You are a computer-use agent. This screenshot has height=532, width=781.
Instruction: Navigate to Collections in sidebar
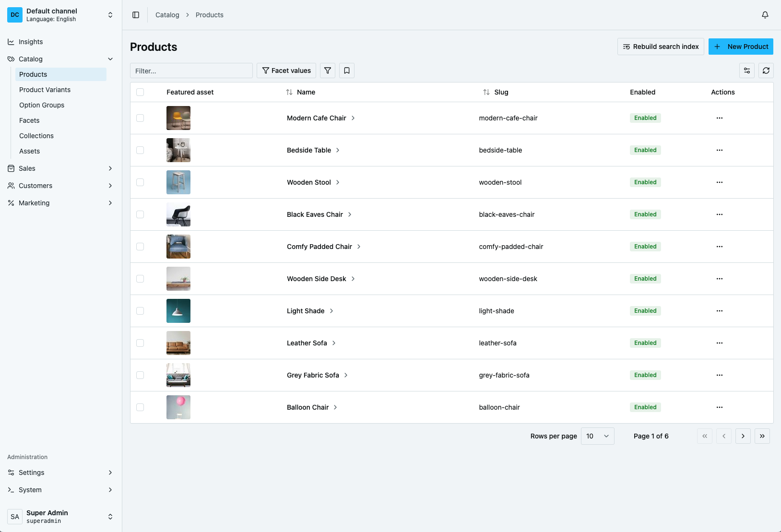pyautogui.click(x=36, y=136)
